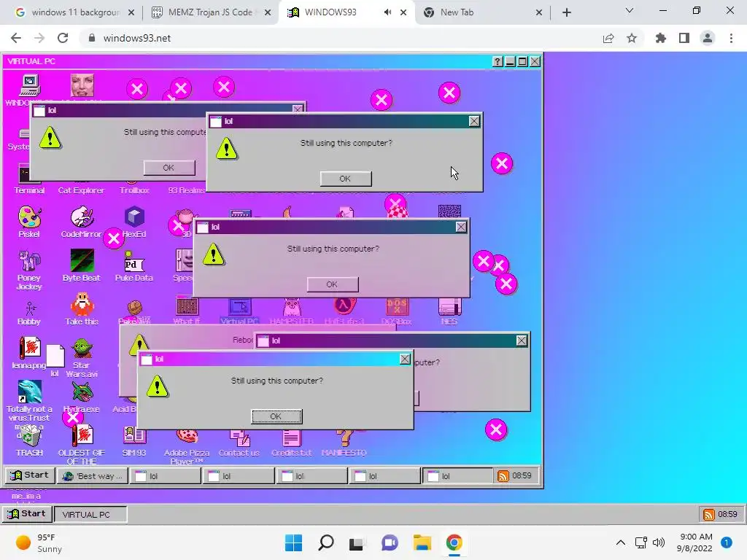
Task: Click the RSS icon next to inner 08:59 clock
Action: click(x=503, y=475)
